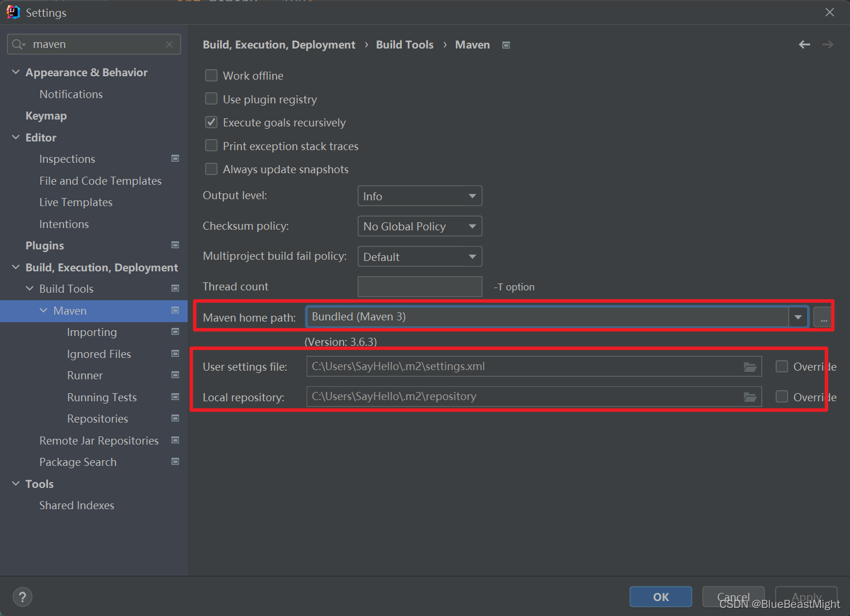850x616 pixels.
Task: Click the 'Thread count' label
Action: [x=236, y=286]
